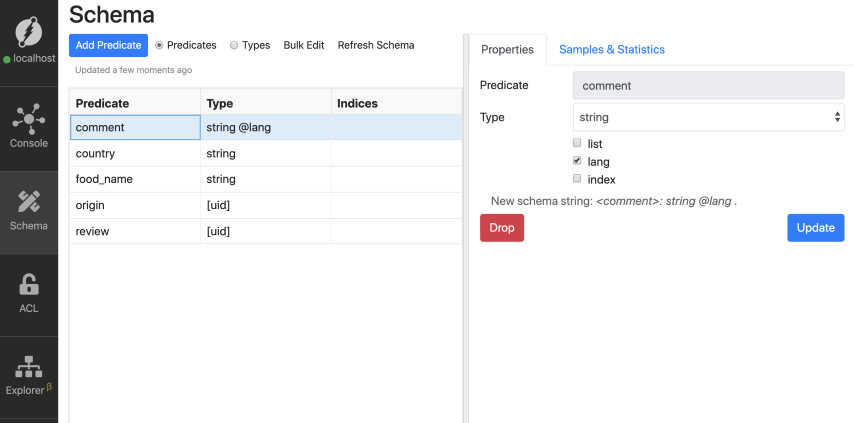Open Bulk Edit

tap(303, 45)
